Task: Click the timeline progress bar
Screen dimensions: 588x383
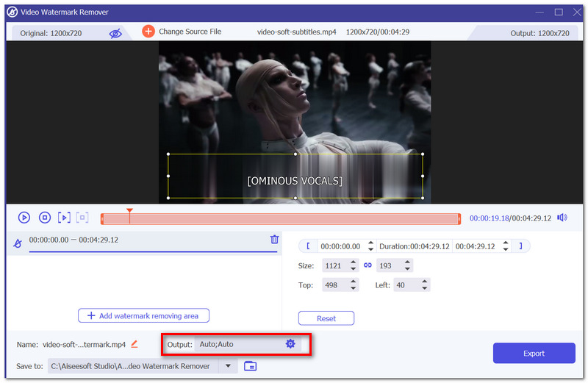Action: pos(281,218)
